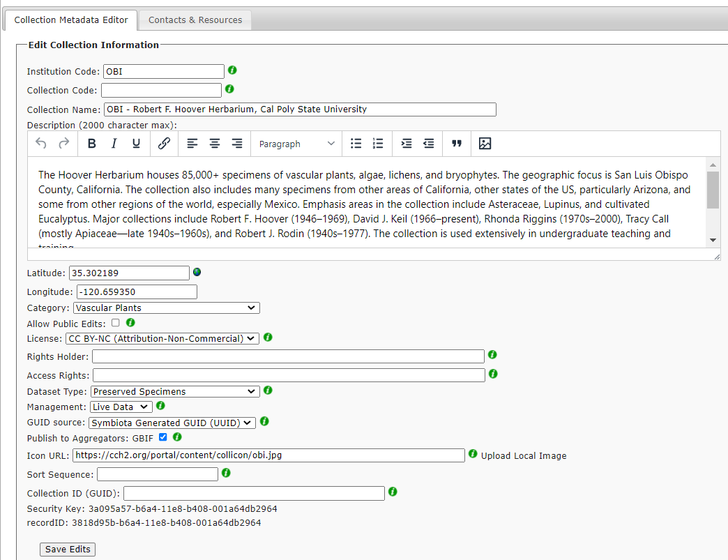Viewport: 728px width, 560px height.
Task: Open the GUID source dropdown
Action: [x=172, y=423]
